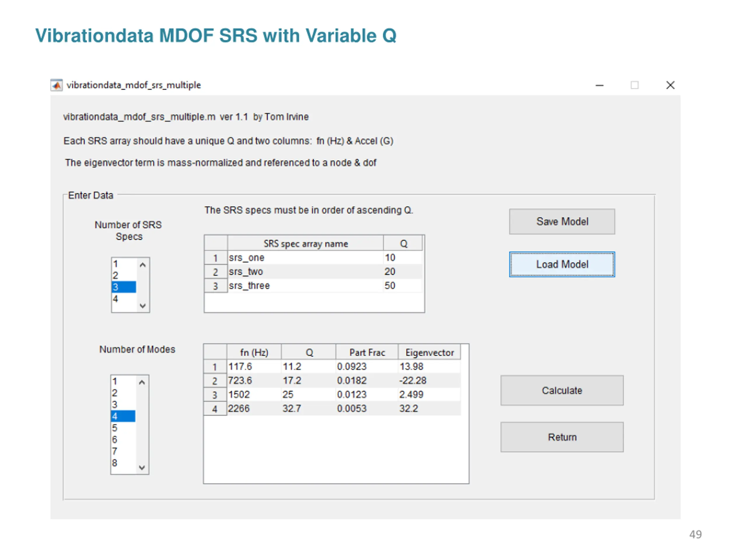Click the Return button
Image resolution: width=747 pixels, height=560 pixels.
pos(562,437)
